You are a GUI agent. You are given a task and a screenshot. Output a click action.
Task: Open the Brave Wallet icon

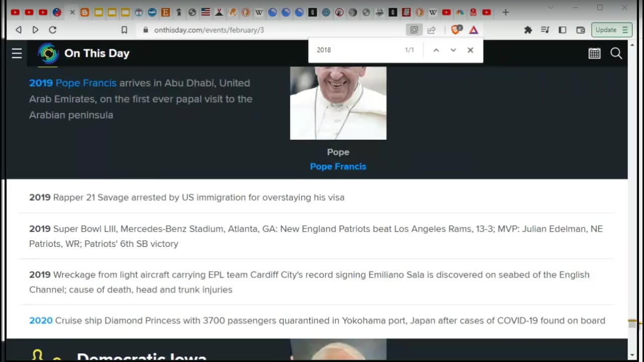tap(581, 30)
